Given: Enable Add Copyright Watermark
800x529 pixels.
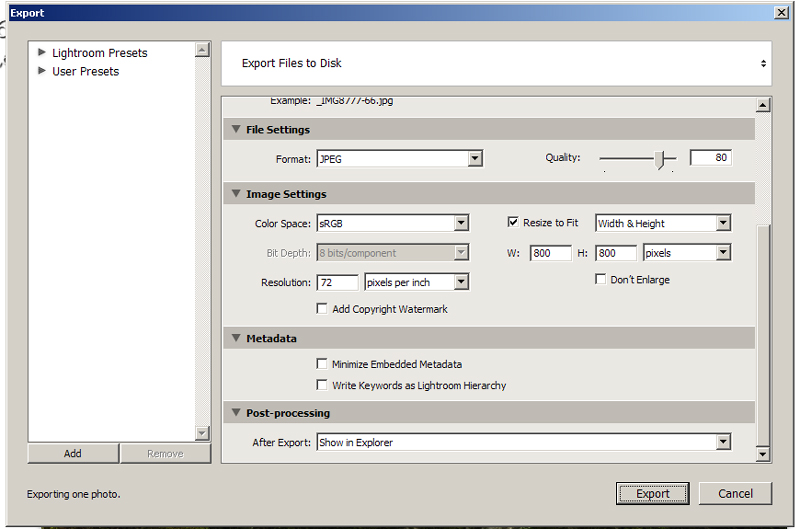Looking at the screenshot, I should pyautogui.click(x=322, y=309).
